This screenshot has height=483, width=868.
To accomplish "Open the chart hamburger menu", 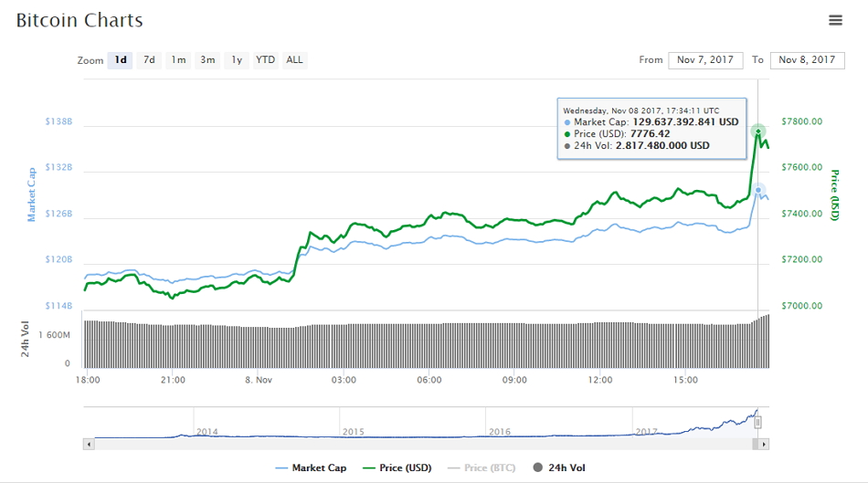I will coord(835,20).
